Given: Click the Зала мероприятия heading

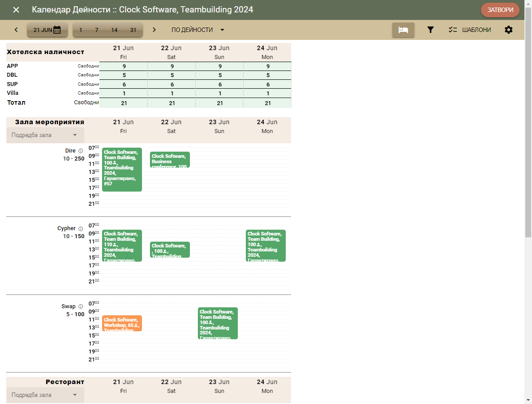Looking at the screenshot, I should (50, 122).
